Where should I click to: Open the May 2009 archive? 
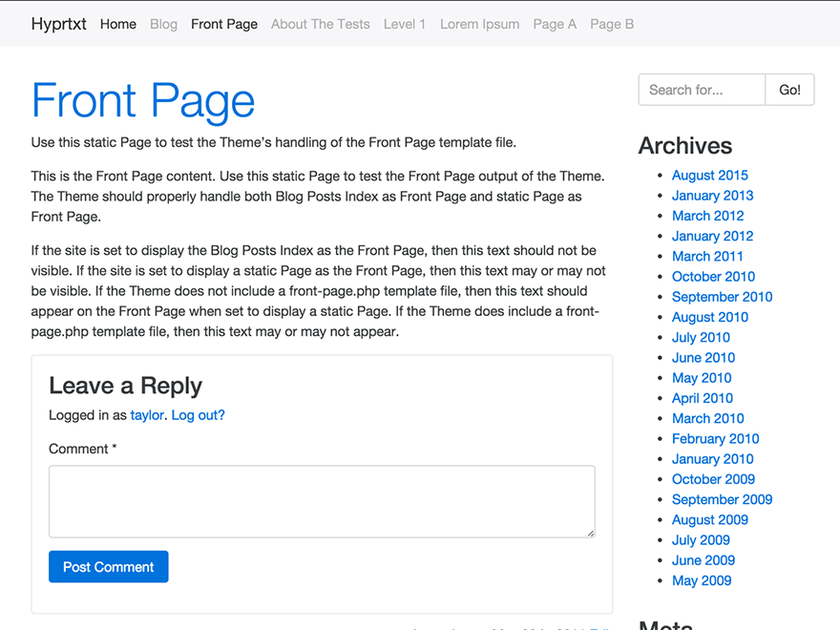(702, 580)
